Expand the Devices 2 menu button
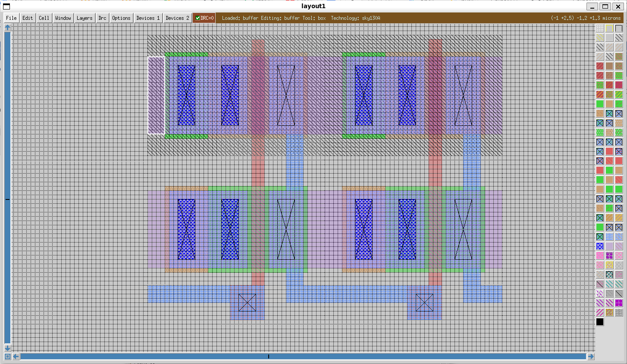 177,18
